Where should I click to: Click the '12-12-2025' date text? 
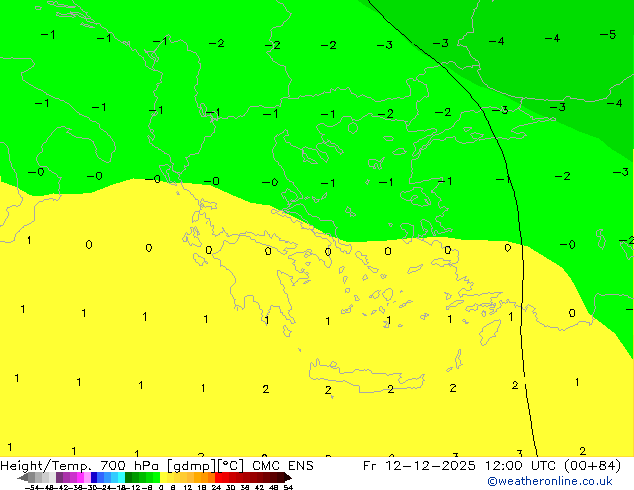(x=430, y=466)
